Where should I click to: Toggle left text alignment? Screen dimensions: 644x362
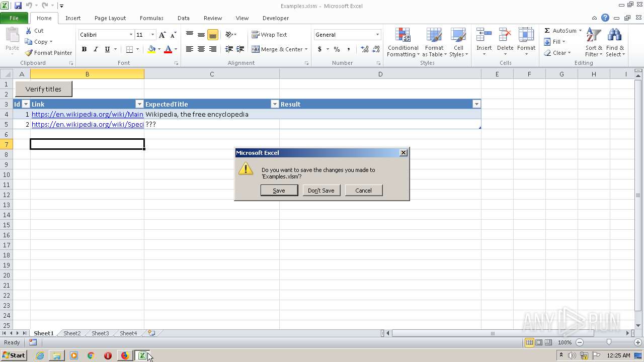pos(190,49)
